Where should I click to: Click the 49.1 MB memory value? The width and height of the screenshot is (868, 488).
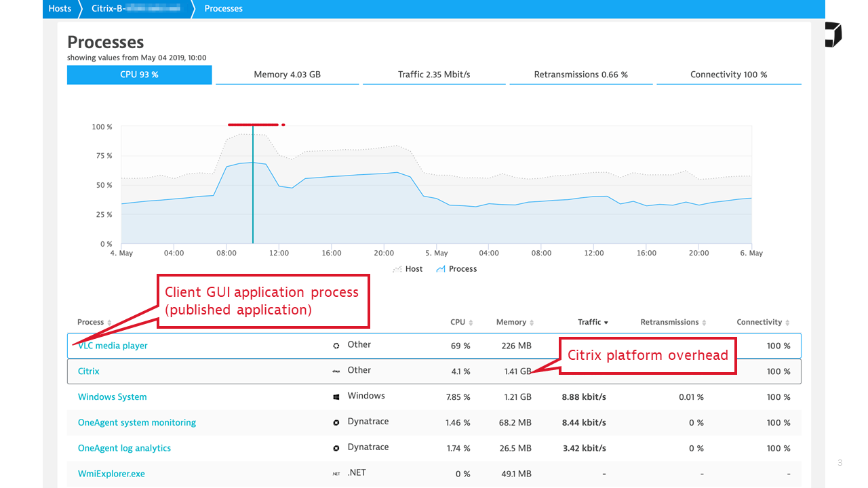click(x=516, y=474)
